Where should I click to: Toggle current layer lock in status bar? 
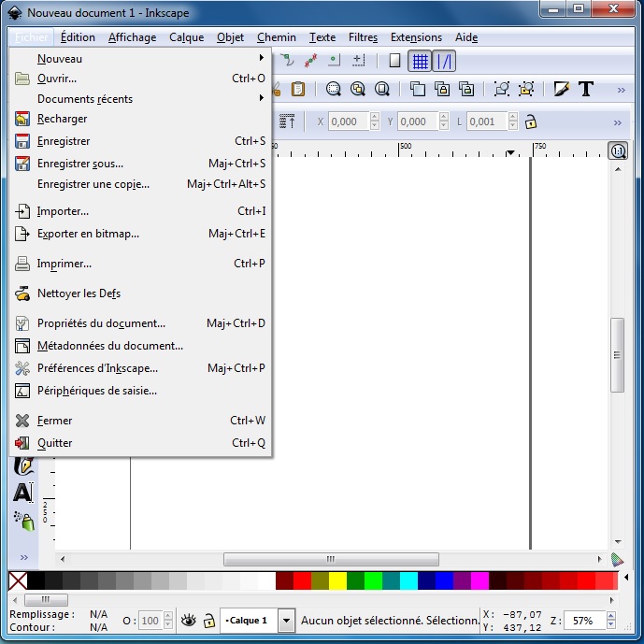click(209, 621)
